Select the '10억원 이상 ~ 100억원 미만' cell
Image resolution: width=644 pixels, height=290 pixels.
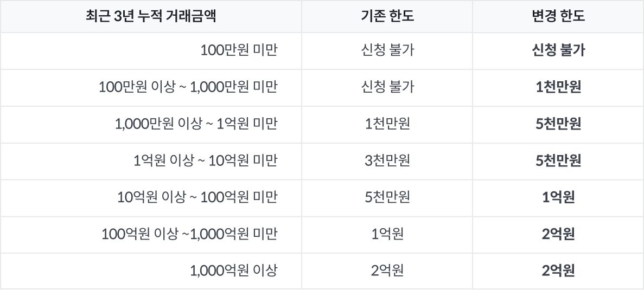tap(197, 197)
